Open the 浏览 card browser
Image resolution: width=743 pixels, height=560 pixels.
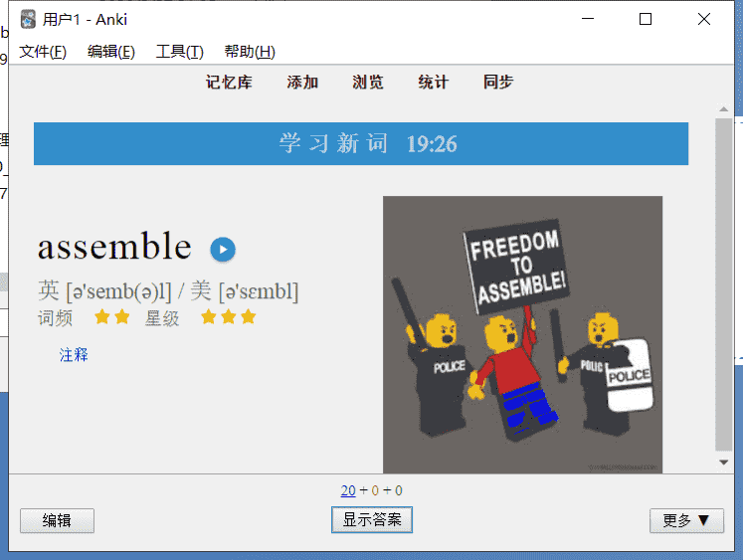tap(368, 82)
